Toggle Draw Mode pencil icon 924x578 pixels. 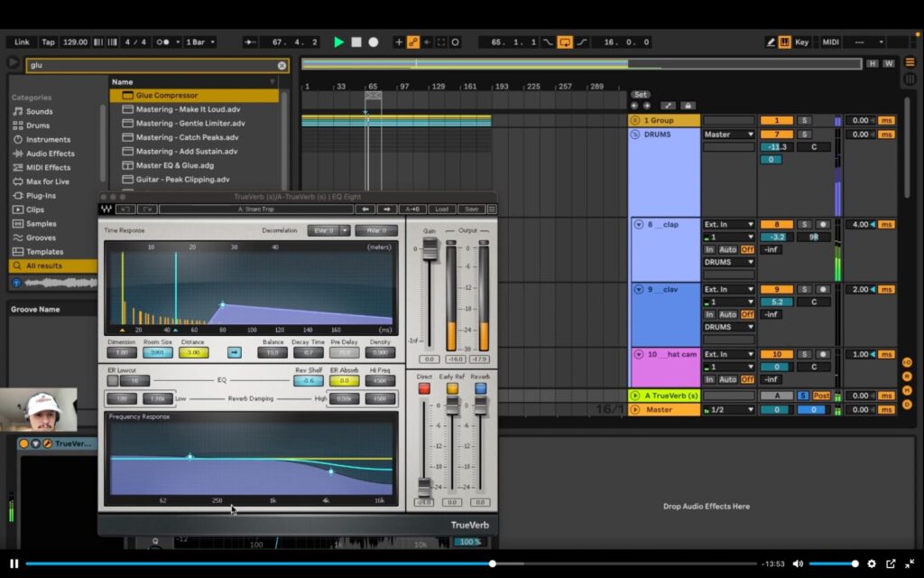(771, 42)
